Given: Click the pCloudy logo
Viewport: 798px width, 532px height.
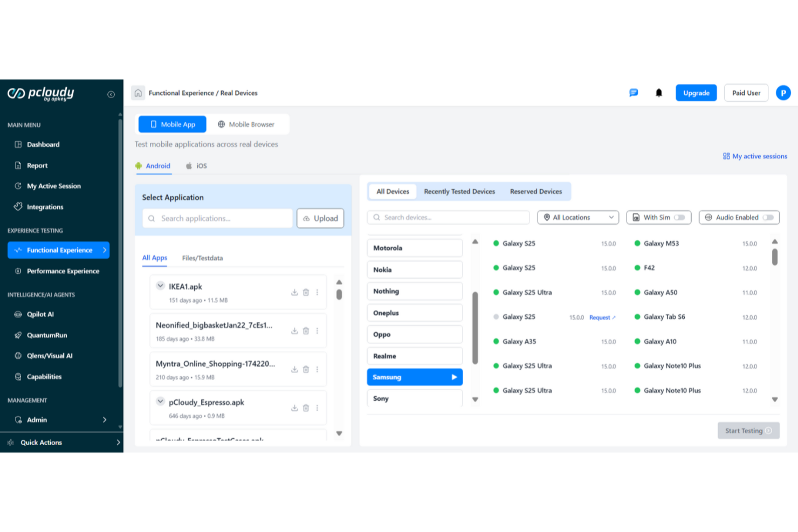Looking at the screenshot, I should [x=41, y=94].
